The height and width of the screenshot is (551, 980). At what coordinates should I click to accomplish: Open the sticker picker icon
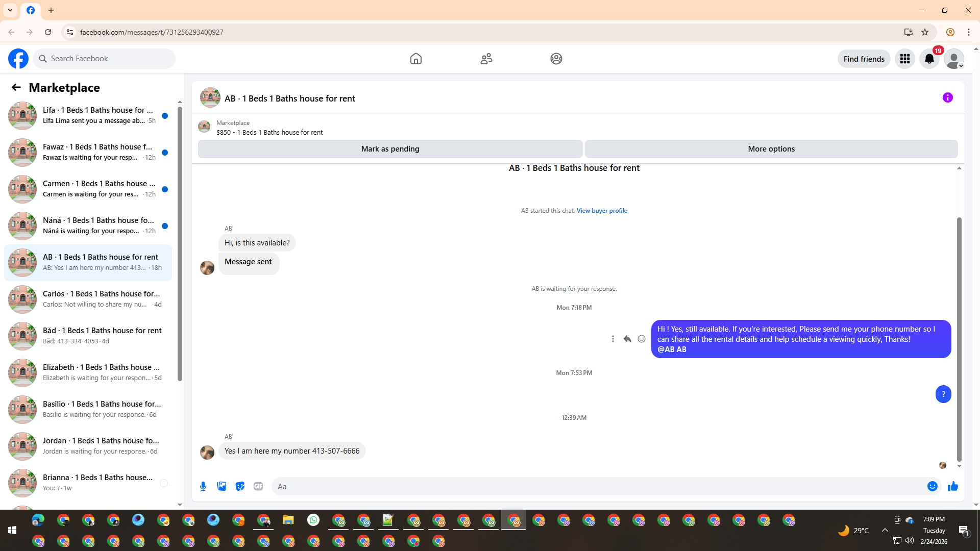pyautogui.click(x=240, y=486)
